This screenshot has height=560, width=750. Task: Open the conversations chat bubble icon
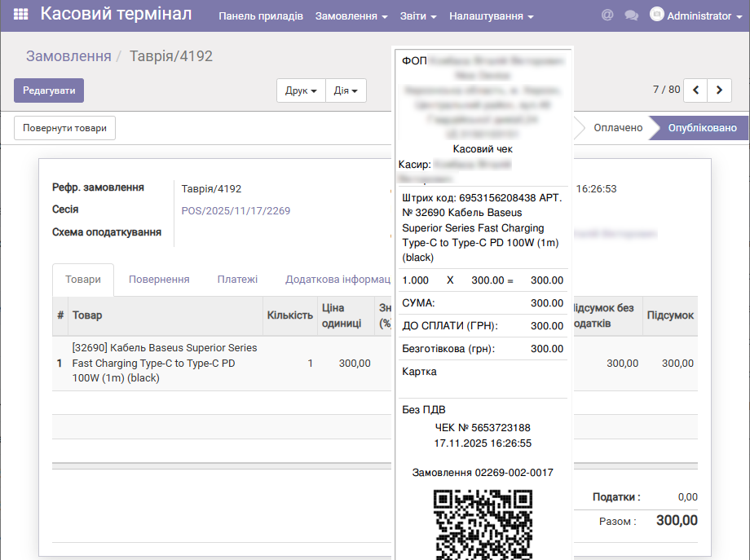[x=631, y=15]
